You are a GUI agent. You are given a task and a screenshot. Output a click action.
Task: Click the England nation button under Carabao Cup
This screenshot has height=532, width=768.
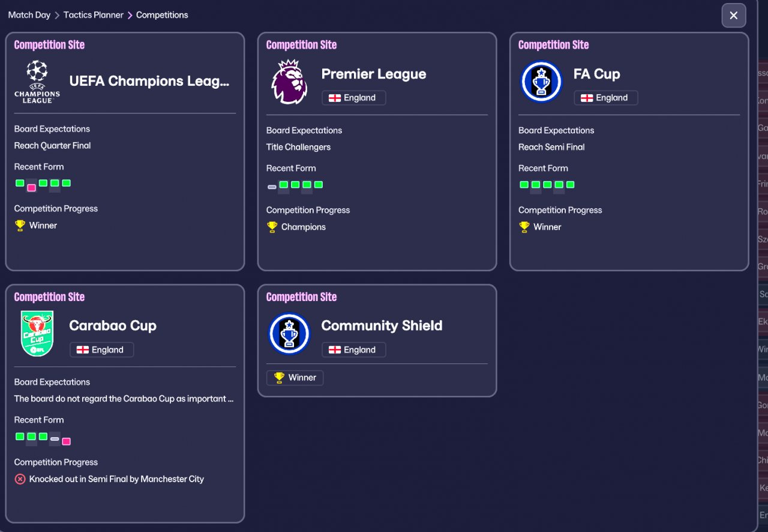(x=102, y=350)
